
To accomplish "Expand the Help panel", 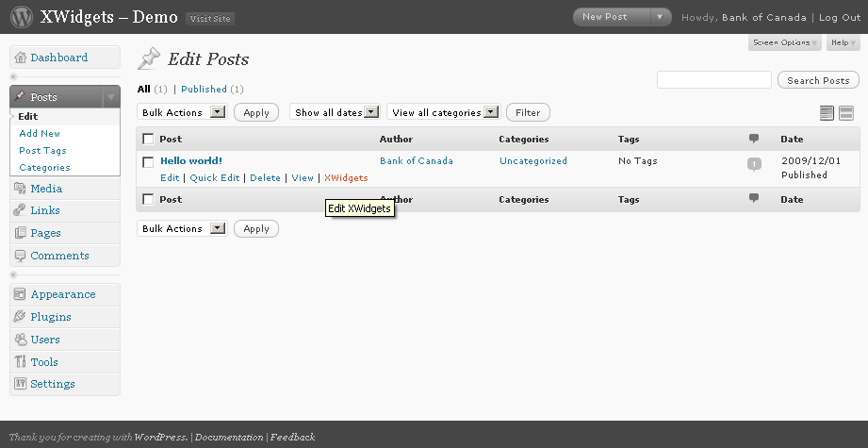I will 843,42.
